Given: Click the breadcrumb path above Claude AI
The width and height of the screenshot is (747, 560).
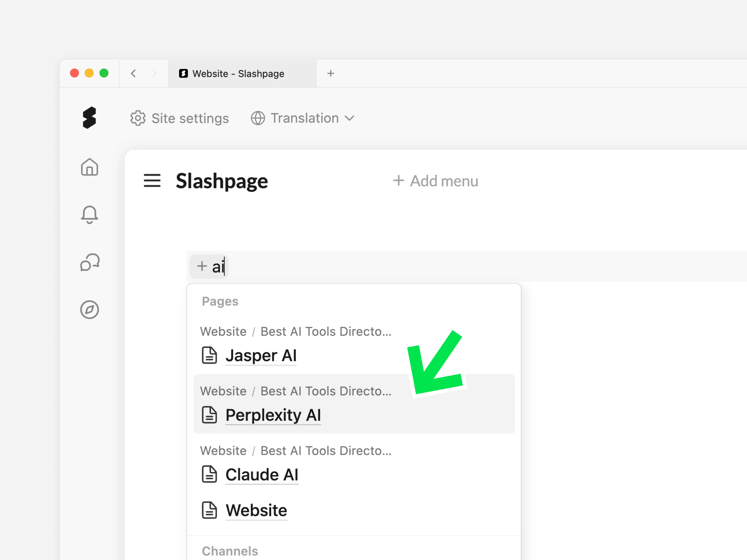Looking at the screenshot, I should pos(296,451).
